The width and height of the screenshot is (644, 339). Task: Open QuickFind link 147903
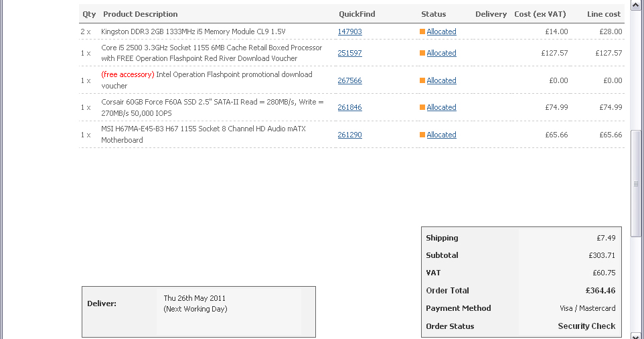(x=349, y=31)
